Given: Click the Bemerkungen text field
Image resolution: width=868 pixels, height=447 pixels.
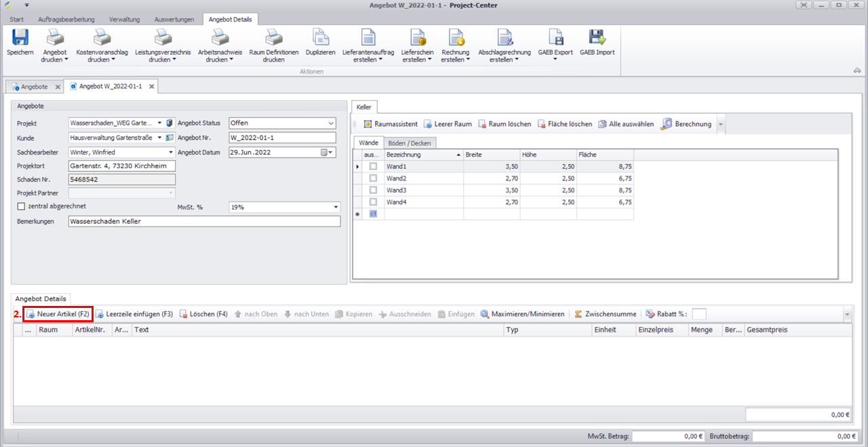Looking at the screenshot, I should click(203, 221).
